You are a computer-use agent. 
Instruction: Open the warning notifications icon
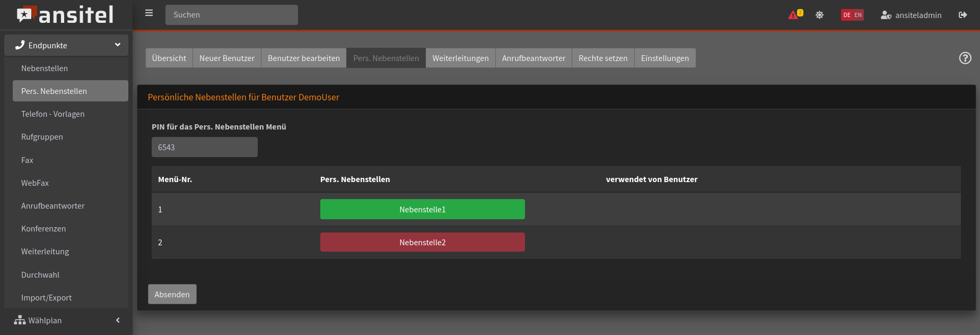point(794,15)
